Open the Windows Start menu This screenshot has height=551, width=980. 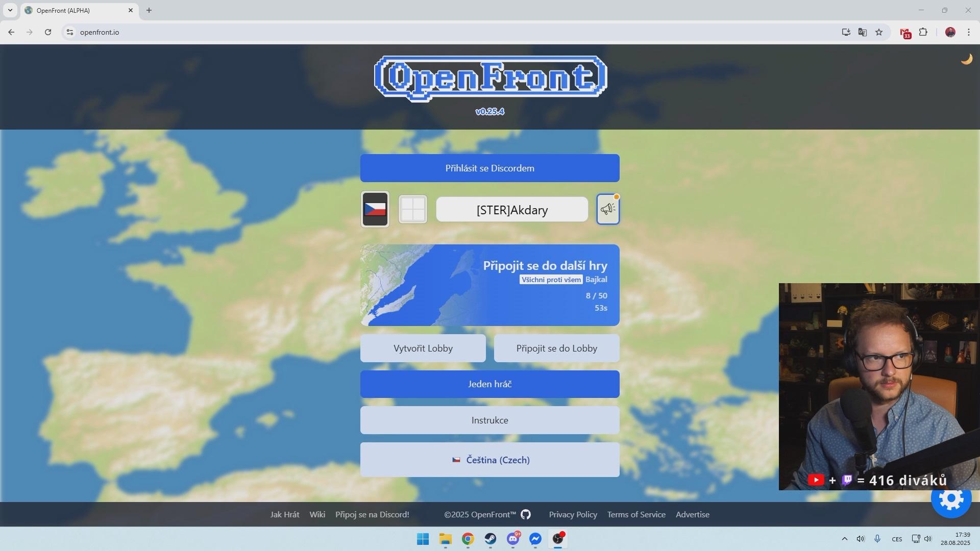[x=423, y=539]
